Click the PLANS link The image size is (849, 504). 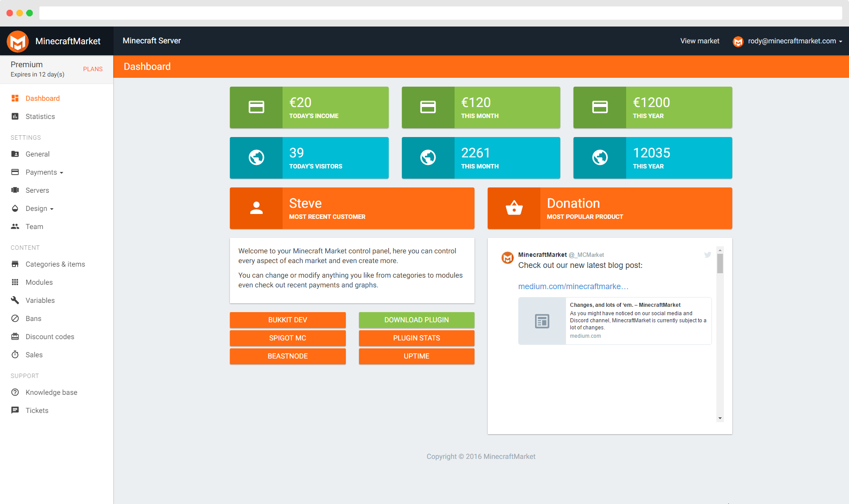[x=93, y=69]
